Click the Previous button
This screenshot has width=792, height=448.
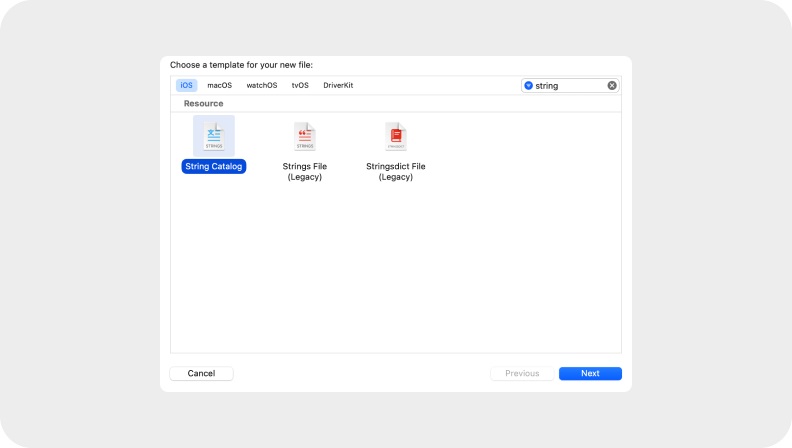pyautogui.click(x=522, y=373)
